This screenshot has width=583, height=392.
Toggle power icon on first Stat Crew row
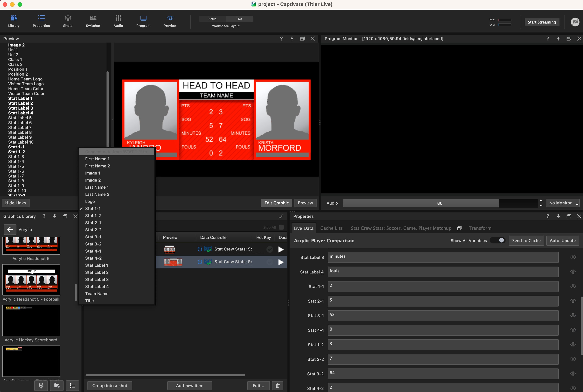coord(200,249)
